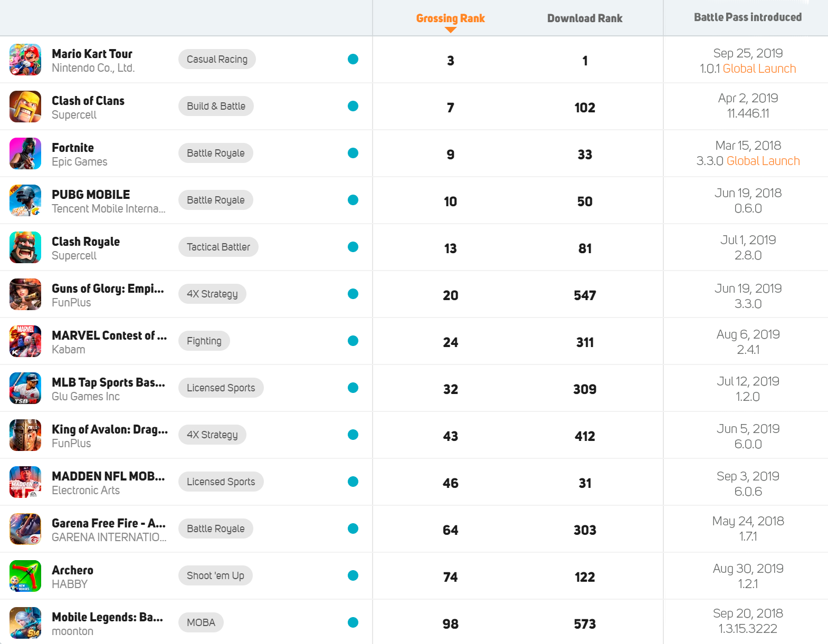Click the Clash Royale app icon
The image size is (828, 644).
click(25, 247)
